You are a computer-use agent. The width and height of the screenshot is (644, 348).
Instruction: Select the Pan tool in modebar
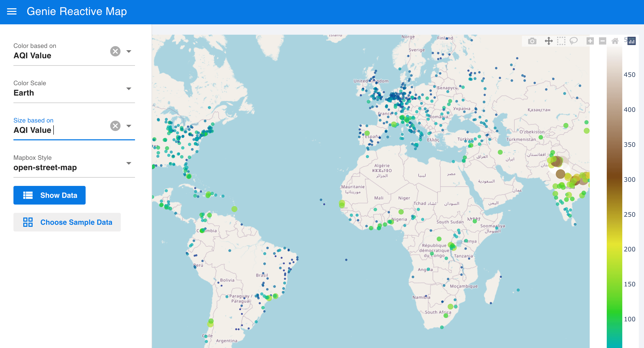pos(549,41)
